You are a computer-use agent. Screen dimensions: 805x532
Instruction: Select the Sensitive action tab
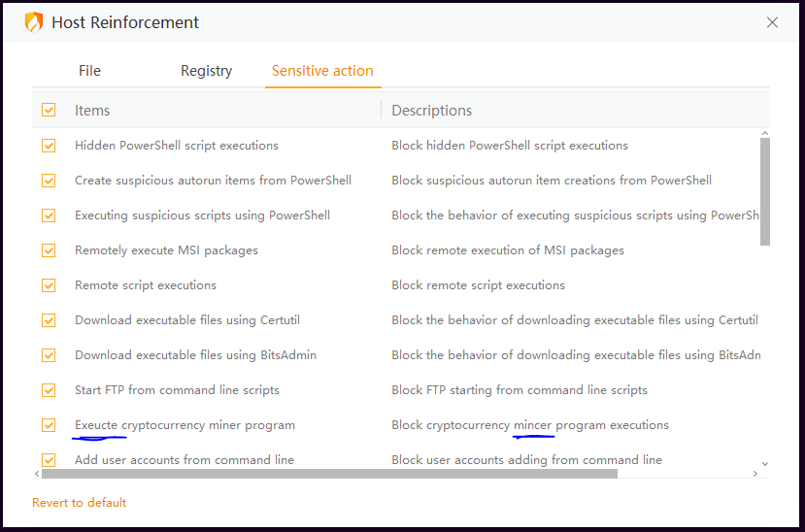[x=322, y=71]
